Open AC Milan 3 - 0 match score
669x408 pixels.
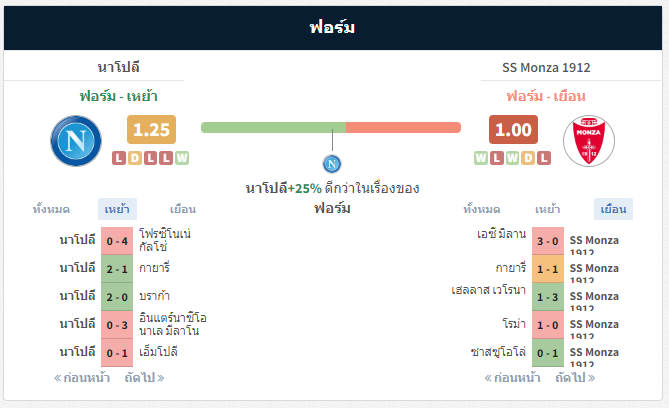point(547,241)
